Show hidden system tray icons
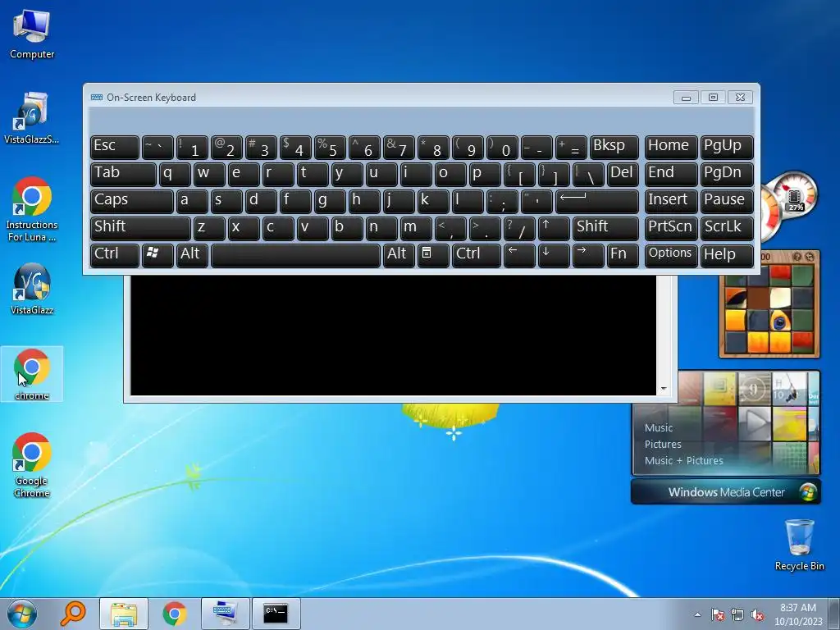This screenshot has width=840, height=630. click(x=697, y=614)
